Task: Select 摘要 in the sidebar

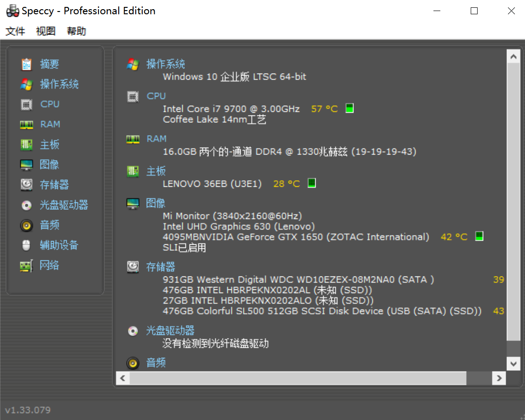Action: tap(50, 64)
